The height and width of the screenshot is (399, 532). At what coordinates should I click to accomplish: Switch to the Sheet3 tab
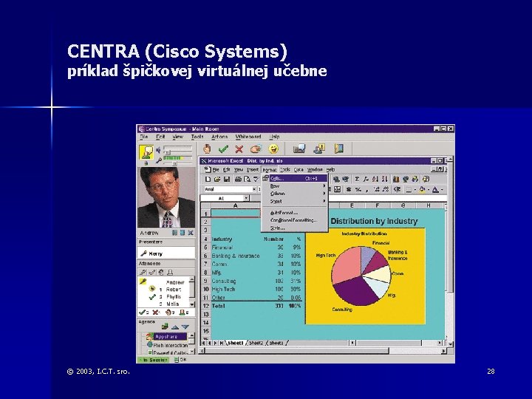(x=276, y=343)
